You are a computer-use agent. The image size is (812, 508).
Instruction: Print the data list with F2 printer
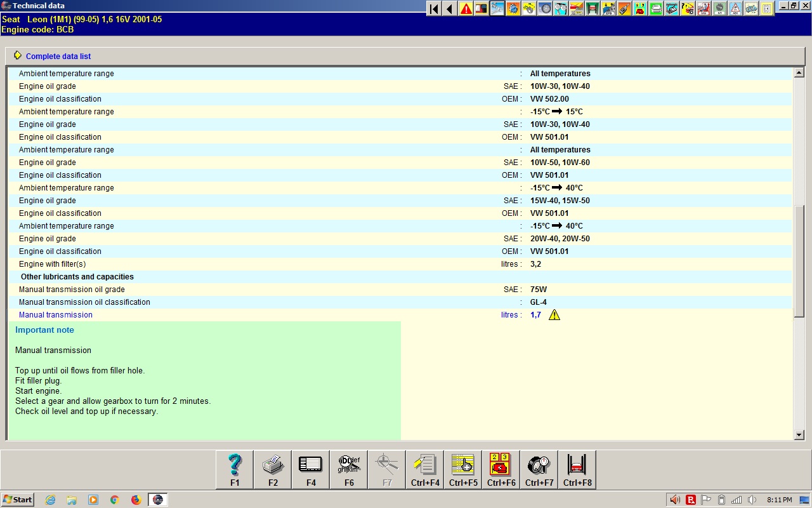tap(273, 470)
